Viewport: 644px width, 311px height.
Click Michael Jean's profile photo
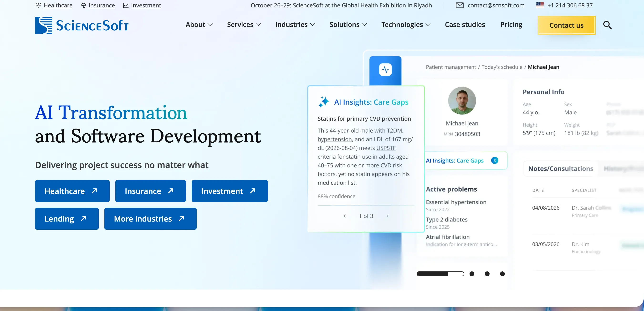462,101
